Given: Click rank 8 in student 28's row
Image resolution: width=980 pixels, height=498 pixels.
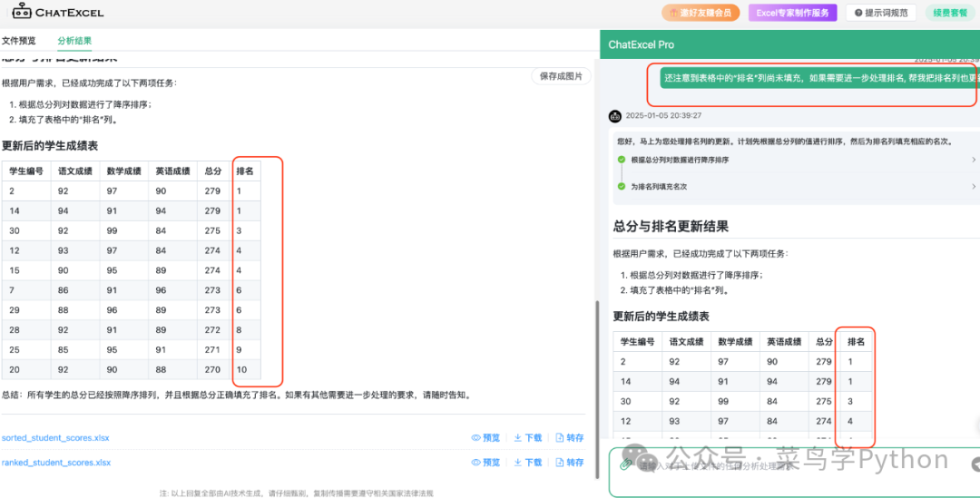Looking at the screenshot, I should tap(239, 329).
